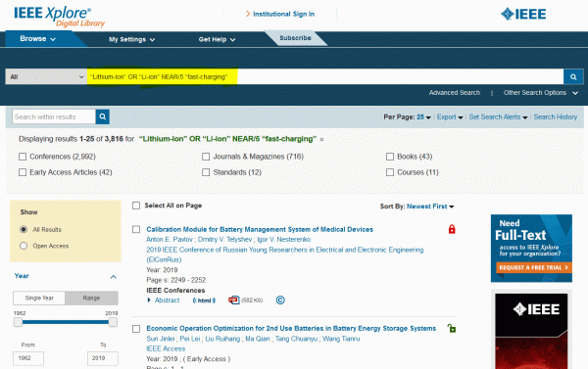
Task: Click the IEEE Xplore Digital Library logo
Action: pos(59,17)
